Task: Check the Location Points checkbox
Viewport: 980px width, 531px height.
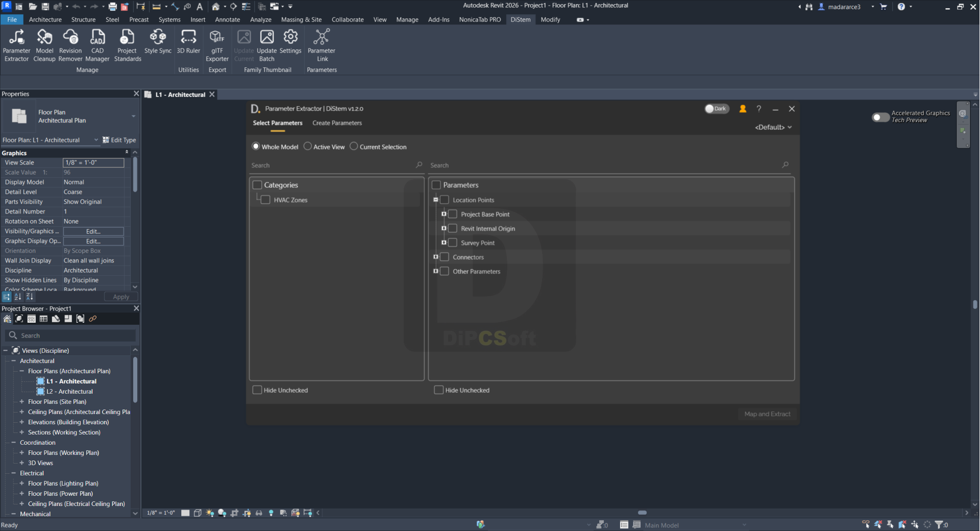Action: tap(445, 200)
